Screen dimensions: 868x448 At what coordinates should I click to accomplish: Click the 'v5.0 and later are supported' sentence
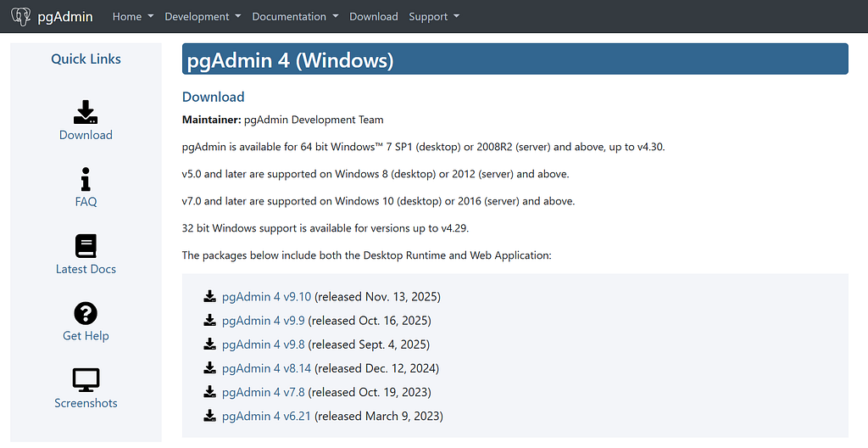[376, 174]
